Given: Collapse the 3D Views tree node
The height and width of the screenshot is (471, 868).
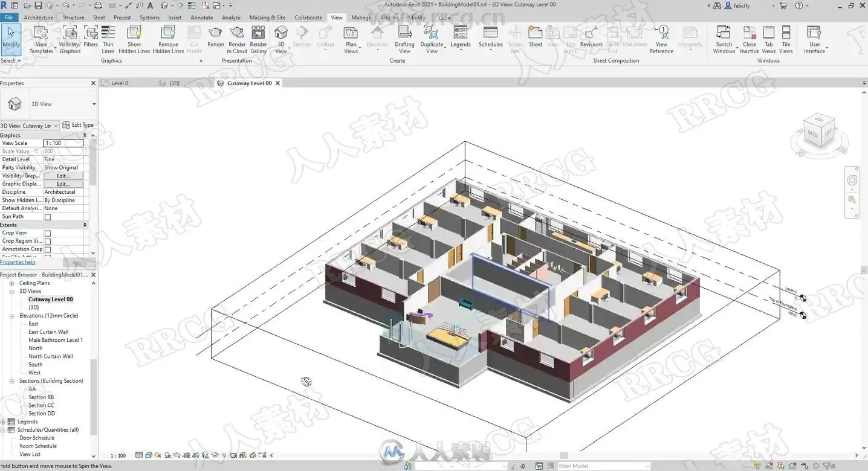Looking at the screenshot, I should coord(11,292).
